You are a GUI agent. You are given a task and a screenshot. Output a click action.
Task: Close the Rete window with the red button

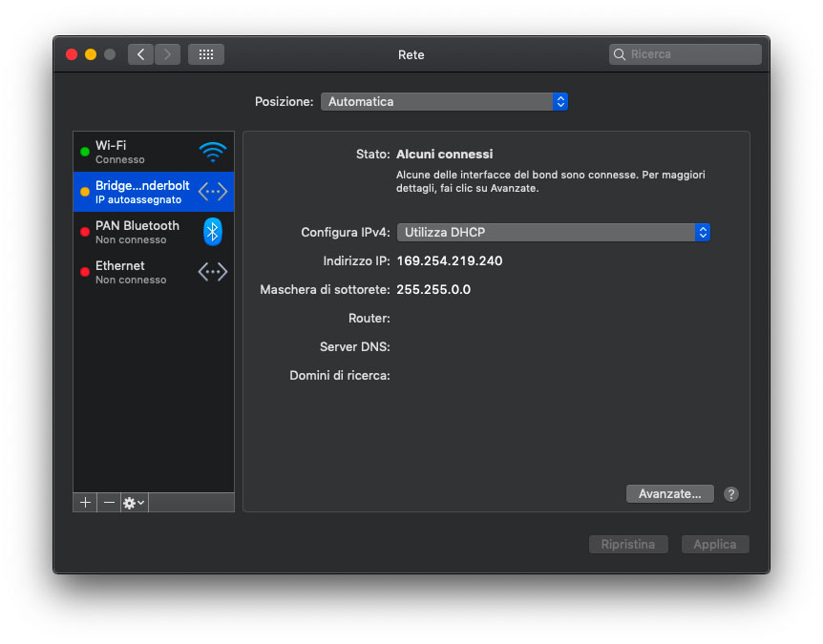72,54
